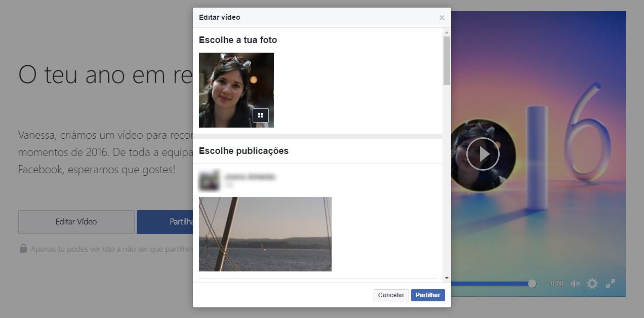Play the 2016 year-in-review video
Viewport: 644px width, 318px height.
click(x=482, y=154)
